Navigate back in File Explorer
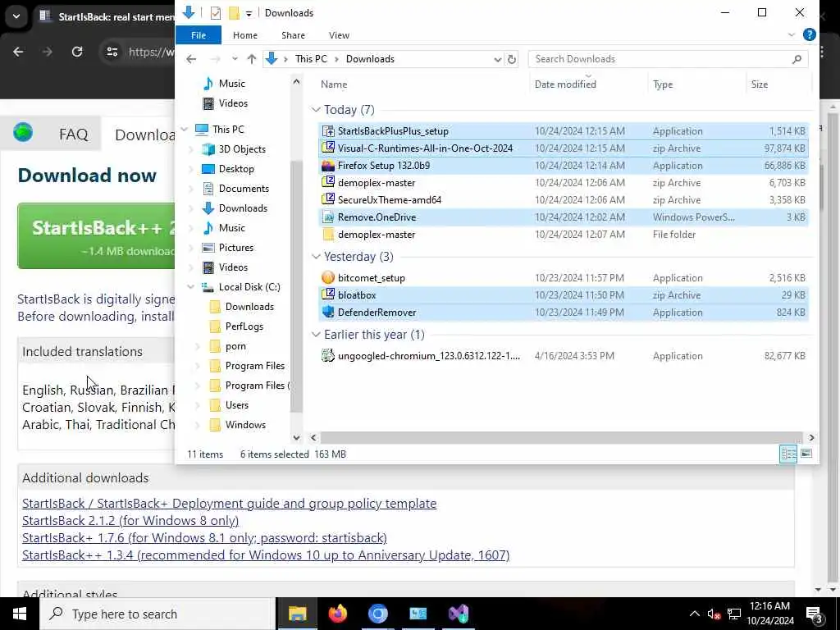The height and width of the screenshot is (630, 840). (x=191, y=59)
